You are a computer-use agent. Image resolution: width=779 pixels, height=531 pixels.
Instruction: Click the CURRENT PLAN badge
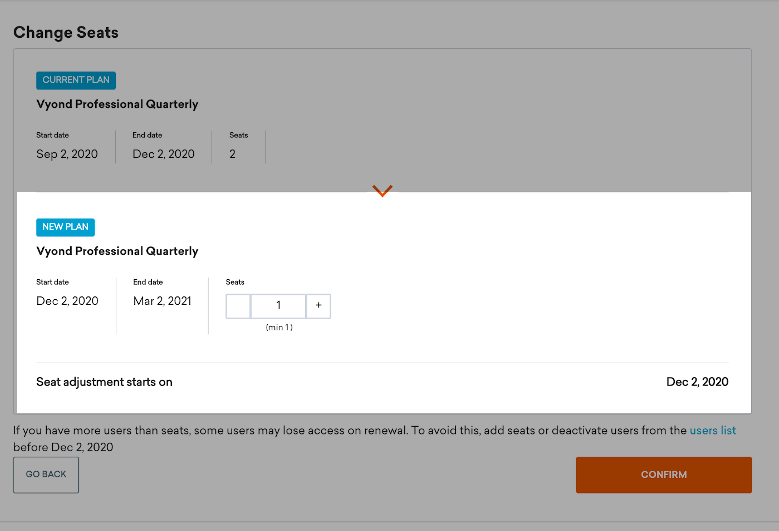point(76,80)
